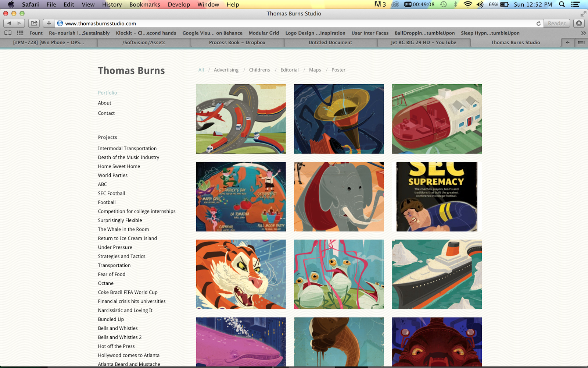
Task: Click the Thomas Burns site title
Action: pyautogui.click(x=131, y=71)
